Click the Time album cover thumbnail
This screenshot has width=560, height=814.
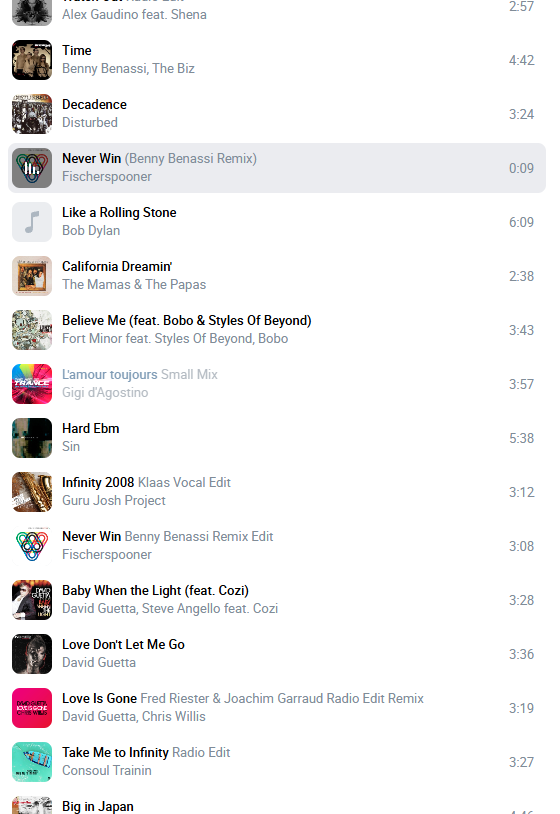(x=32, y=60)
